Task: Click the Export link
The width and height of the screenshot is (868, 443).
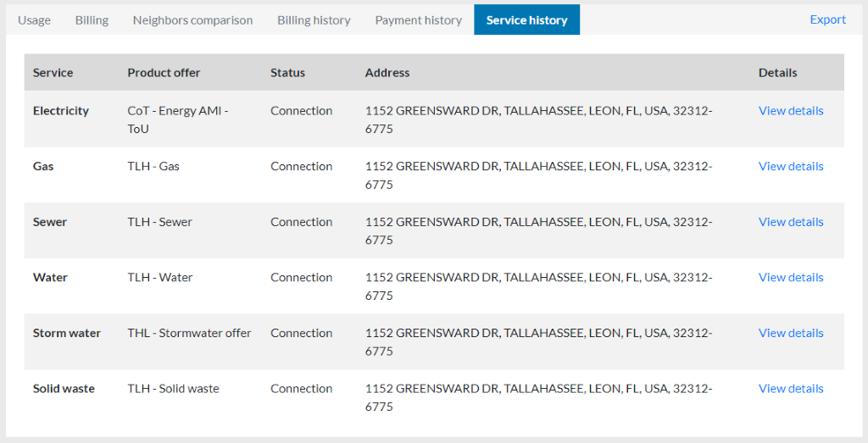Action: (827, 19)
